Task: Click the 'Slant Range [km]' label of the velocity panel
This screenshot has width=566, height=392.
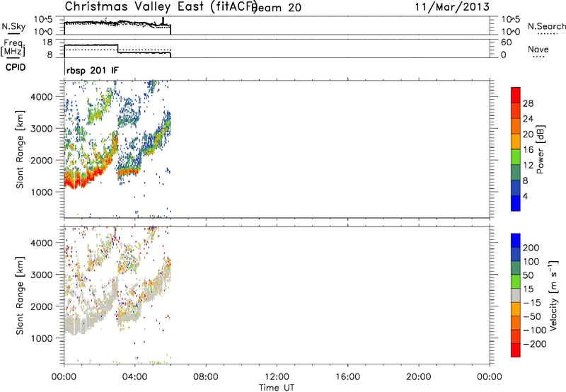Action: pyautogui.click(x=20, y=296)
